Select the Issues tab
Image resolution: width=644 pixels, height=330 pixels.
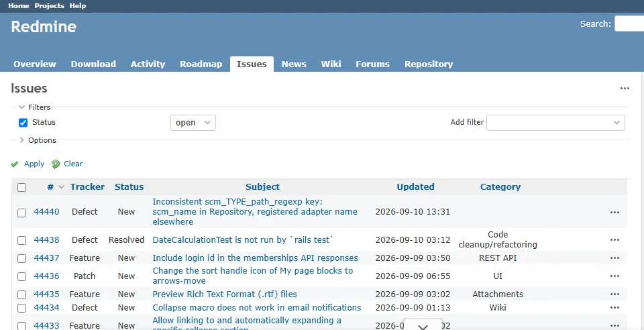(x=252, y=64)
